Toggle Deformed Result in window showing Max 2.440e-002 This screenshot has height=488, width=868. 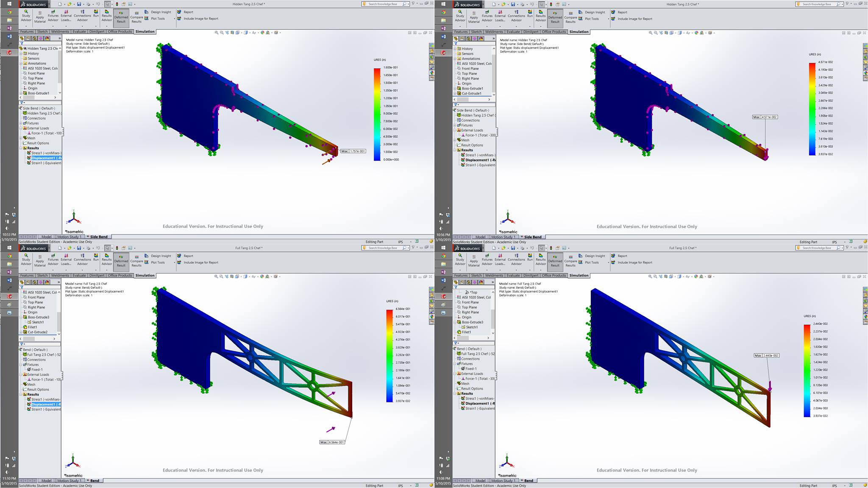(x=555, y=260)
